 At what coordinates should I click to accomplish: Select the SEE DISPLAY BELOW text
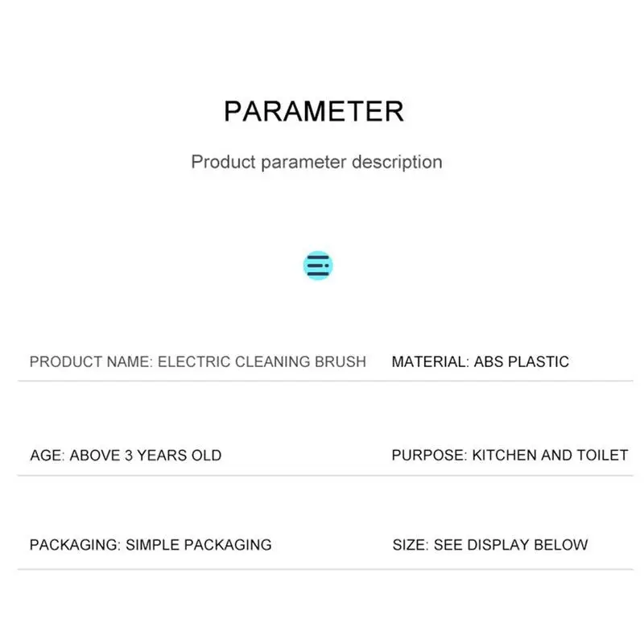(x=511, y=545)
